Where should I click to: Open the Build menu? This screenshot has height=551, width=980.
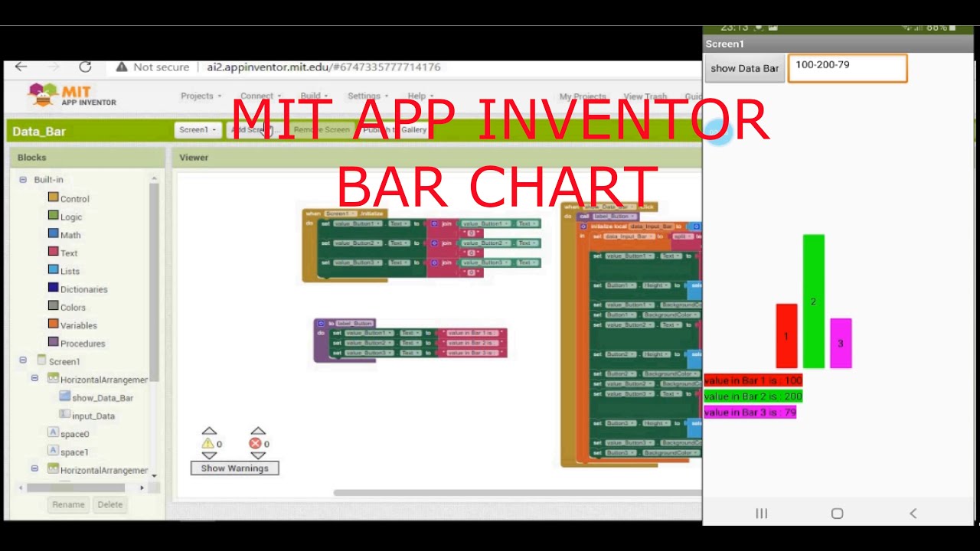[314, 96]
